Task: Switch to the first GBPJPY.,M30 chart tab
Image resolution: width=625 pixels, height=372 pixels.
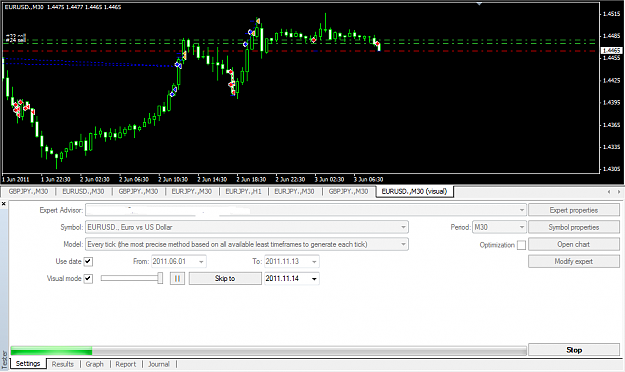Action: pos(28,191)
